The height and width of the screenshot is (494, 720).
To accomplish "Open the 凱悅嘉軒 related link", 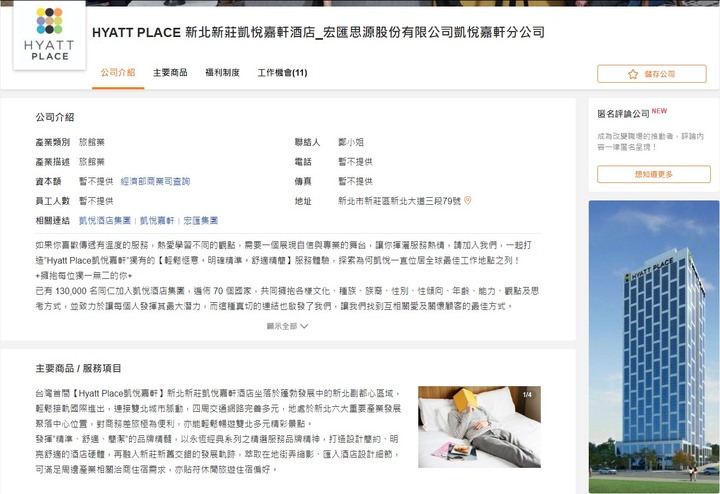I will (x=157, y=220).
